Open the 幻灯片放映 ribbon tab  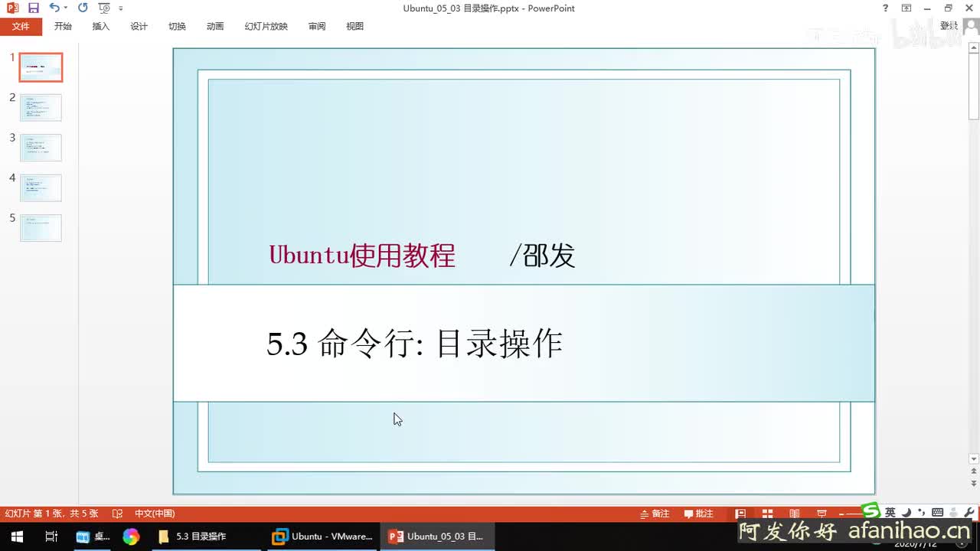click(x=266, y=26)
